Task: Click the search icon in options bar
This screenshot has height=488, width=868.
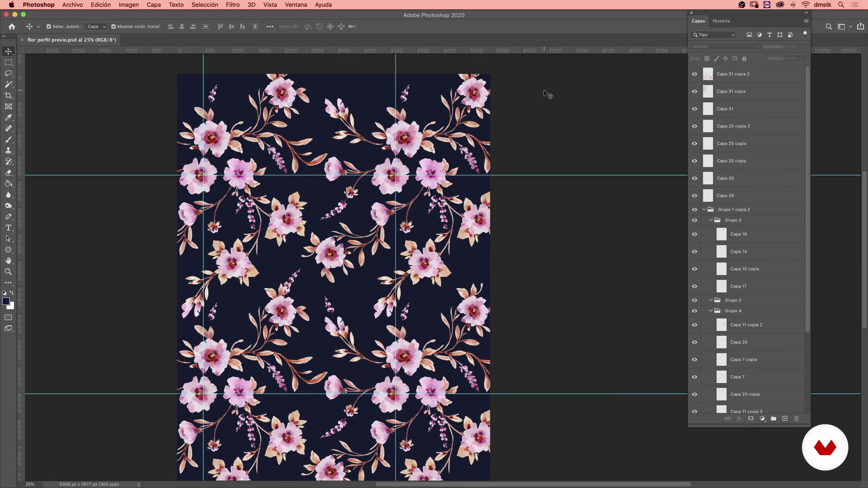Action: 829,27
